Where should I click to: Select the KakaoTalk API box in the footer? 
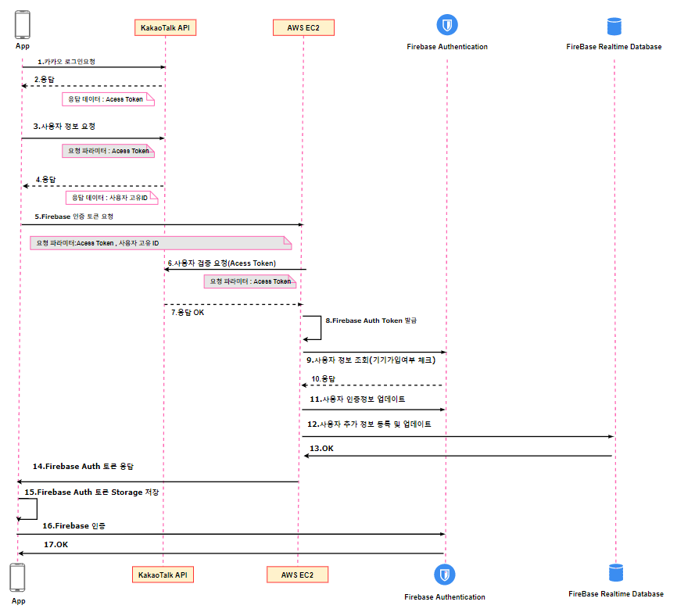(163, 575)
